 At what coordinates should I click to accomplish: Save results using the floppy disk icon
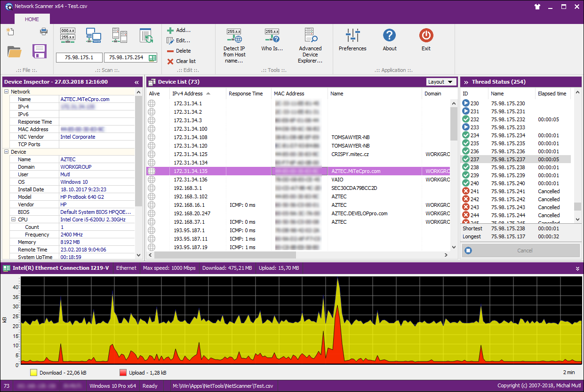(x=40, y=51)
